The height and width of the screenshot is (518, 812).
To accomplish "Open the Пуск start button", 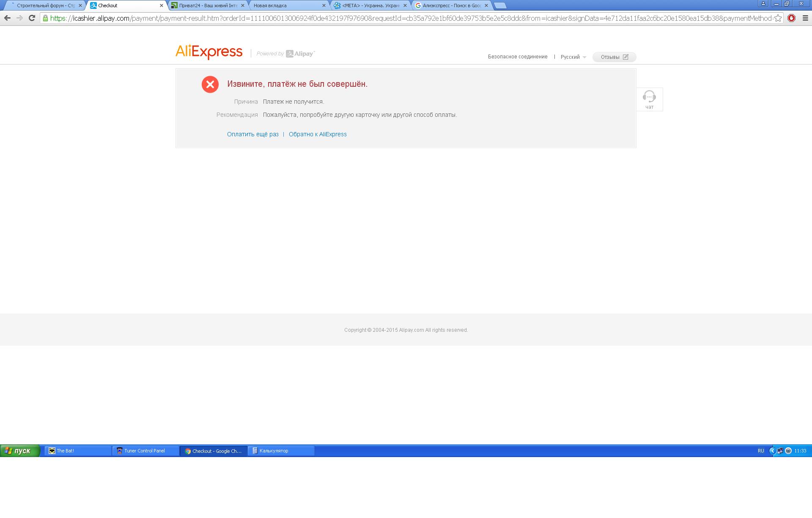I will (x=20, y=451).
